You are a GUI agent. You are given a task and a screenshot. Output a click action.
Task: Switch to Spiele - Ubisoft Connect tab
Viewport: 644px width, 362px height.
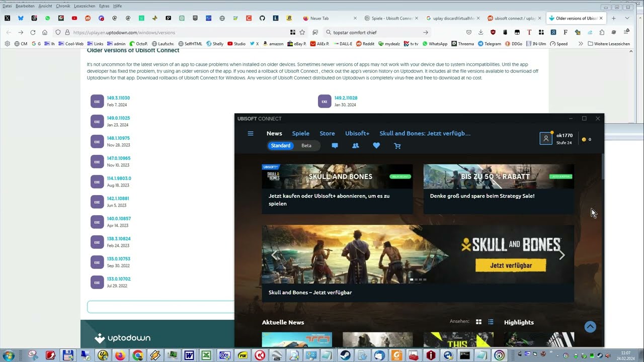391,18
